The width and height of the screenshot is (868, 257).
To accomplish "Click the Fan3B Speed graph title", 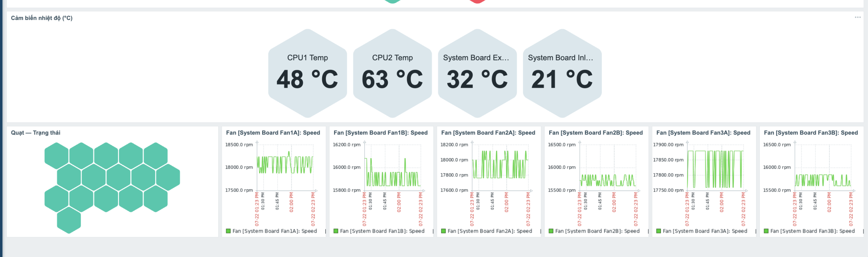I will 811,133.
